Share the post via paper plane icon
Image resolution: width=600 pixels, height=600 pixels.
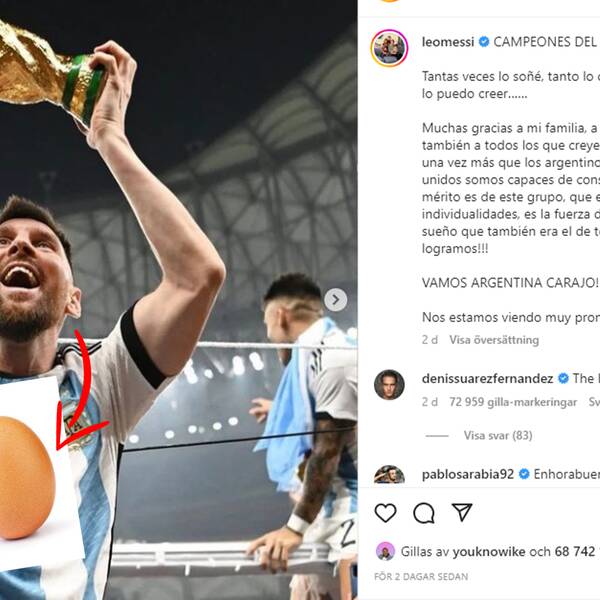pyautogui.click(x=462, y=512)
